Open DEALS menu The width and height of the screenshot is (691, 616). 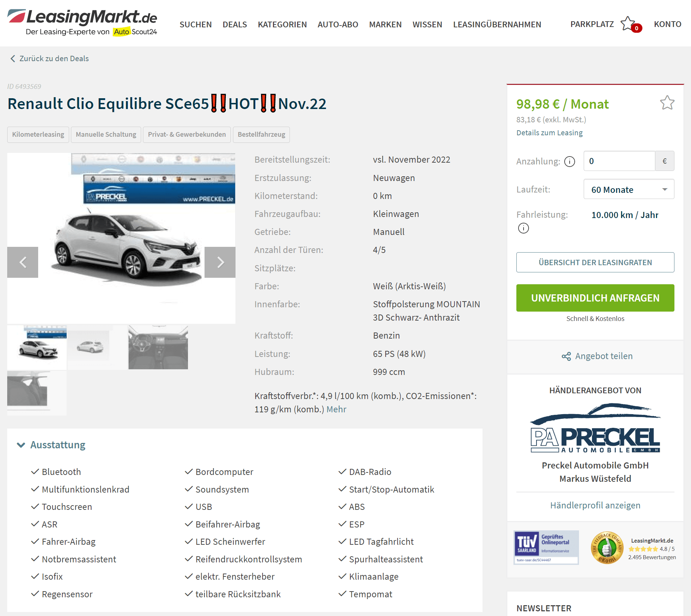[235, 24]
